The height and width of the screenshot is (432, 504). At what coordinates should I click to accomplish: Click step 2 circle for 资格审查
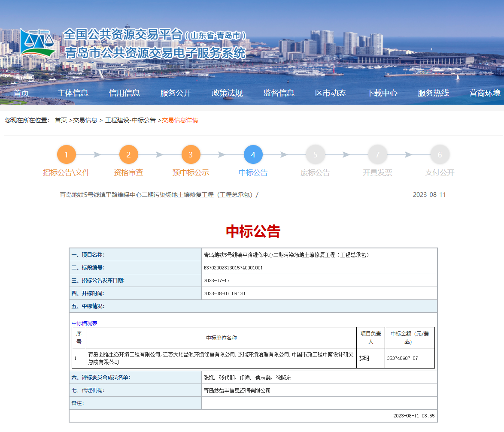pyautogui.click(x=128, y=155)
